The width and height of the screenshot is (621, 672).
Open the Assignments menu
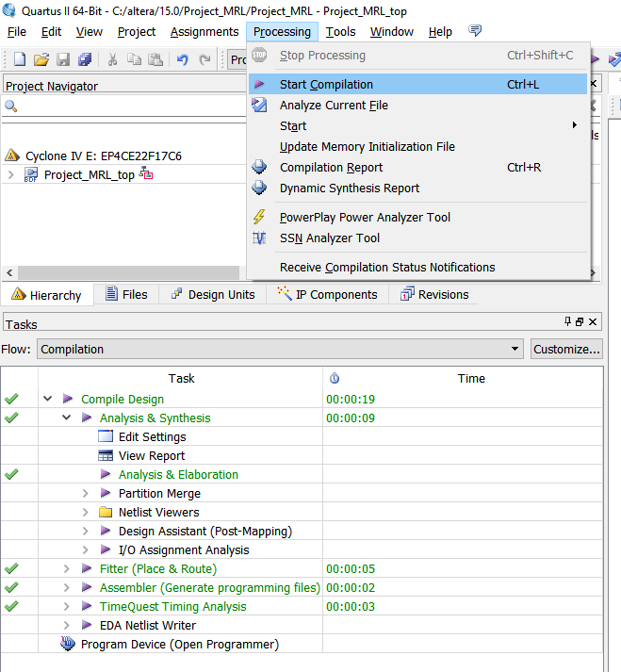204,32
